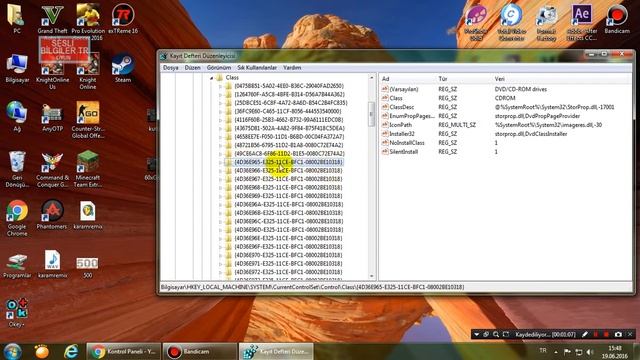The width and height of the screenshot is (640, 360).
Task: Pause recording on the Bandicam bar
Action: pos(596,334)
